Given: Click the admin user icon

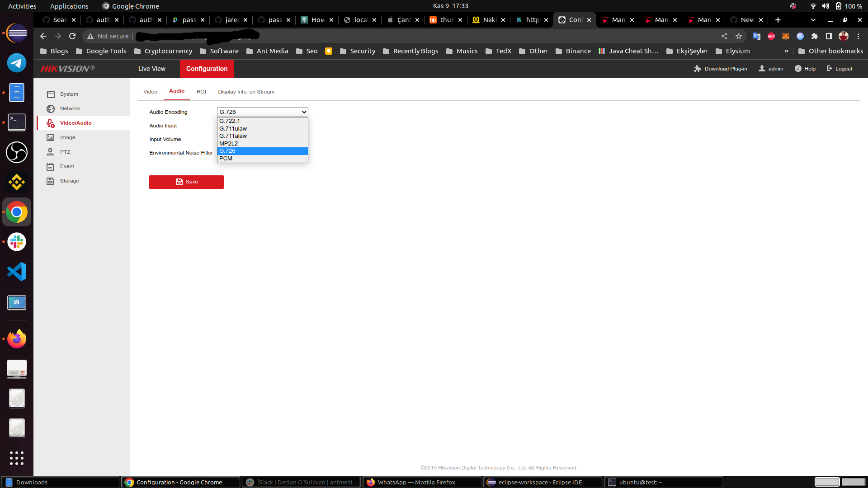Looking at the screenshot, I should pos(761,68).
